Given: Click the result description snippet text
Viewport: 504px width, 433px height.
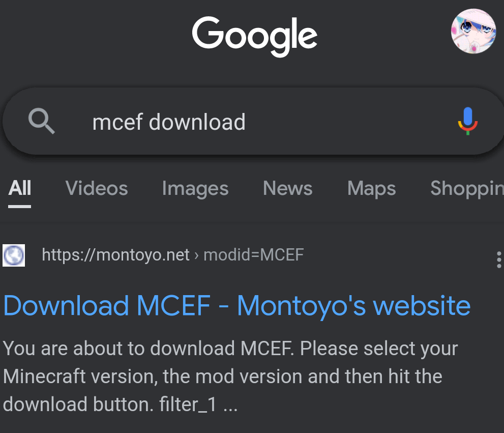Looking at the screenshot, I should click(230, 376).
